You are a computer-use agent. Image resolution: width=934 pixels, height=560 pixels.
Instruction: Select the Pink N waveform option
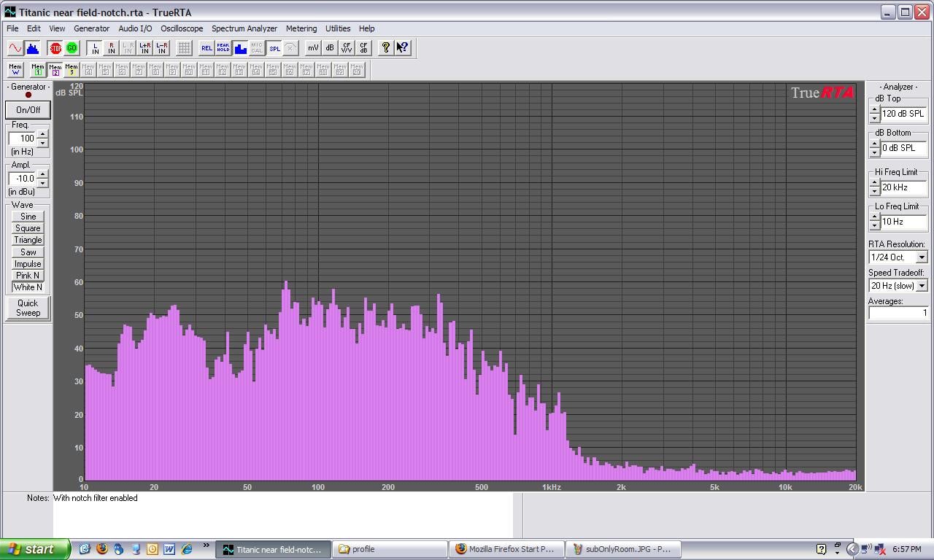28,276
